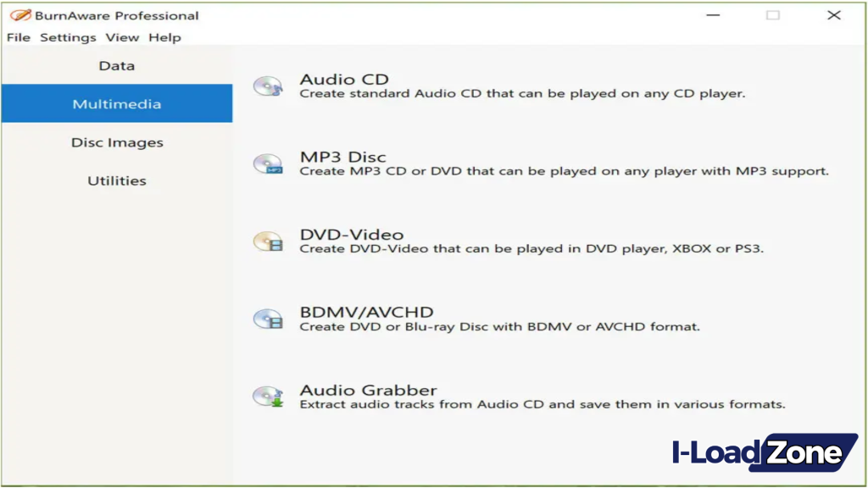Select the Audio CD disc icon
The height and width of the screenshot is (488, 868).
[x=269, y=86]
